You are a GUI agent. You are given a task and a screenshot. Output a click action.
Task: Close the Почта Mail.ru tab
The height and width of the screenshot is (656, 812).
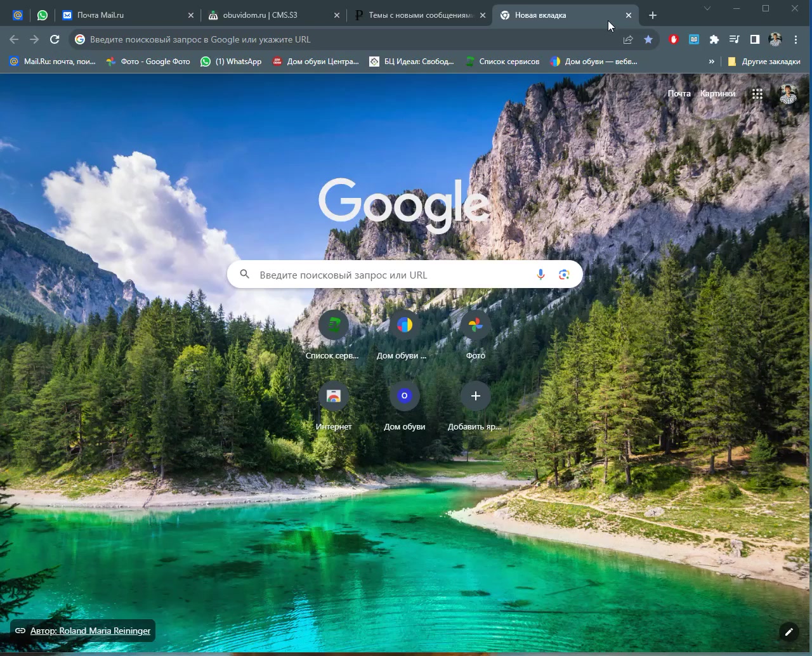point(191,15)
